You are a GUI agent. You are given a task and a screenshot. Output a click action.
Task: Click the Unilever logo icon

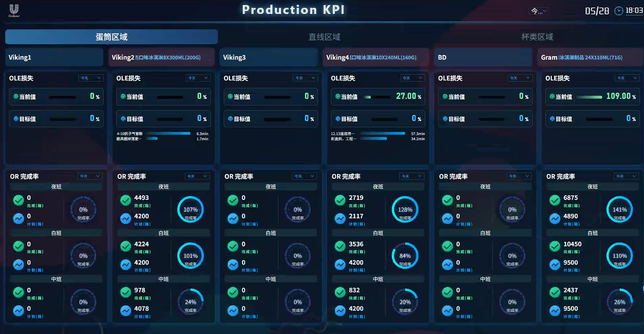coord(14,10)
